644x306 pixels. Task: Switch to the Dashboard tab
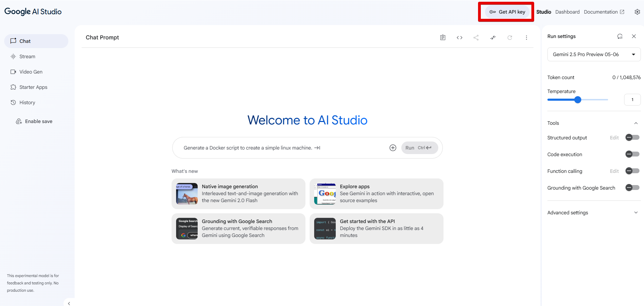pyautogui.click(x=567, y=12)
